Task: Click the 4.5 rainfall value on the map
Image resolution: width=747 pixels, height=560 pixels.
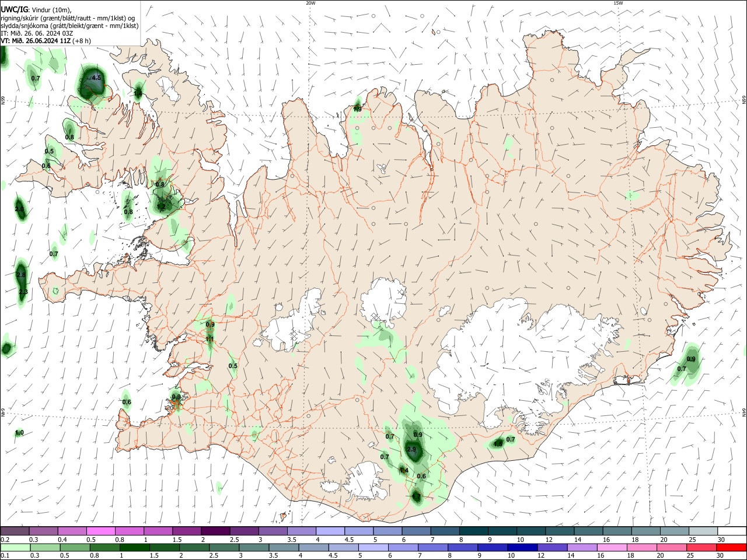Action: [x=96, y=78]
